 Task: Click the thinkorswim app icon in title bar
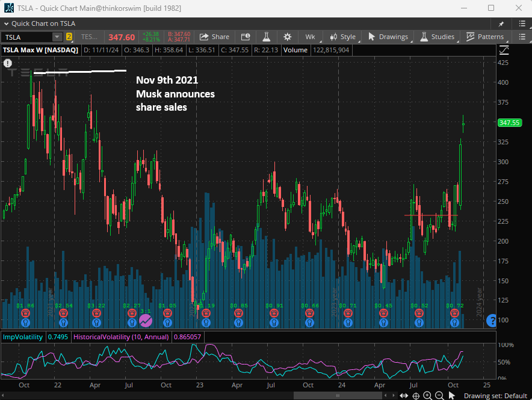pyautogui.click(x=9, y=8)
